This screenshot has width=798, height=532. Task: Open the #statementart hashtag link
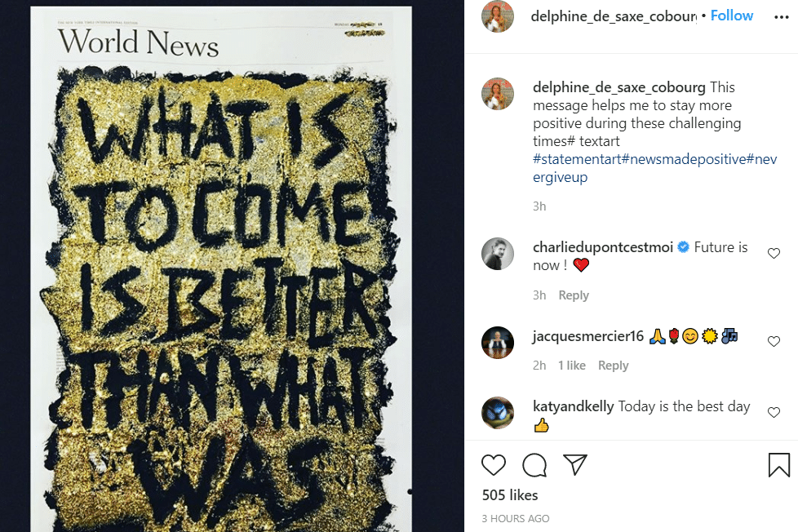tap(577, 159)
